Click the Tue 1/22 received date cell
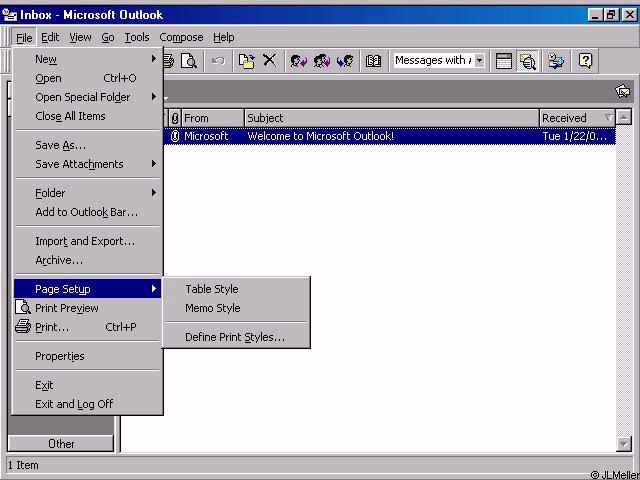This screenshot has width=640, height=480. pyautogui.click(x=574, y=136)
